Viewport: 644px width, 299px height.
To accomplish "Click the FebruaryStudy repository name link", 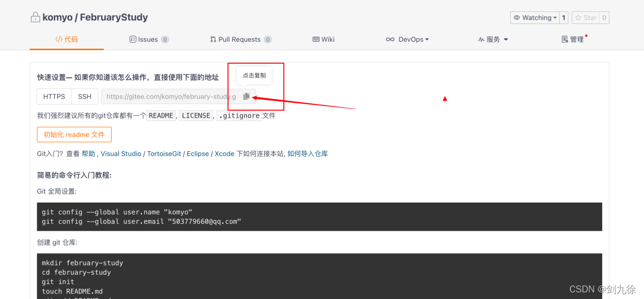I will tap(114, 17).
